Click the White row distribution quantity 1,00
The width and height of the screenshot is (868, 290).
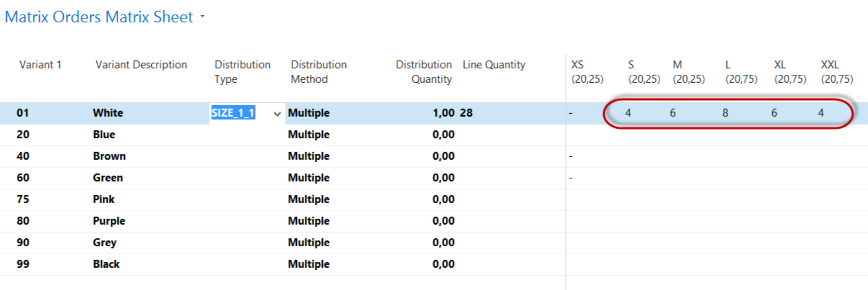(443, 113)
